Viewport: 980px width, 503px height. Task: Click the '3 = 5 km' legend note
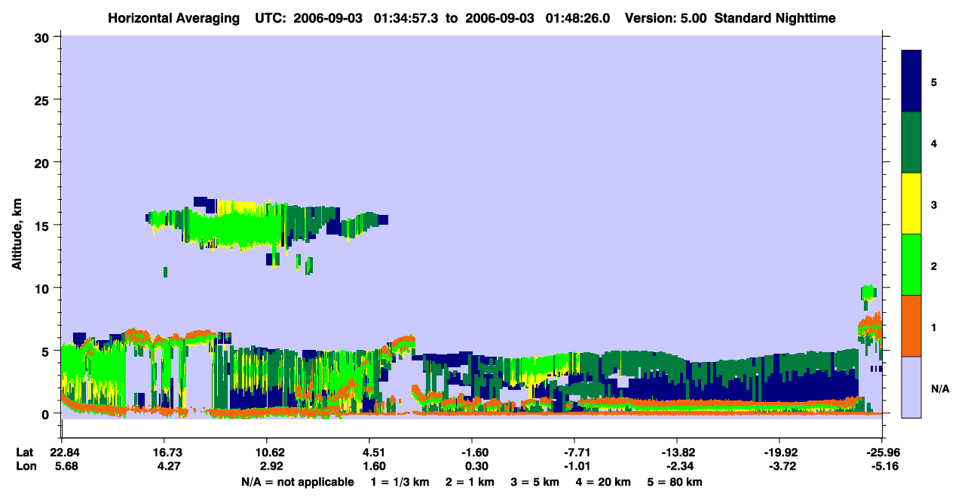point(534,482)
